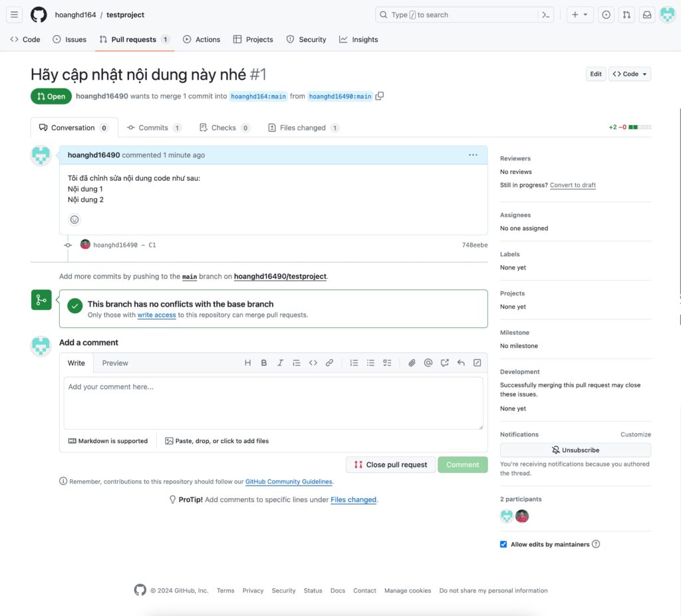This screenshot has height=616, width=681.
Task: Switch to Preview tab in comment editor
Action: tap(115, 363)
